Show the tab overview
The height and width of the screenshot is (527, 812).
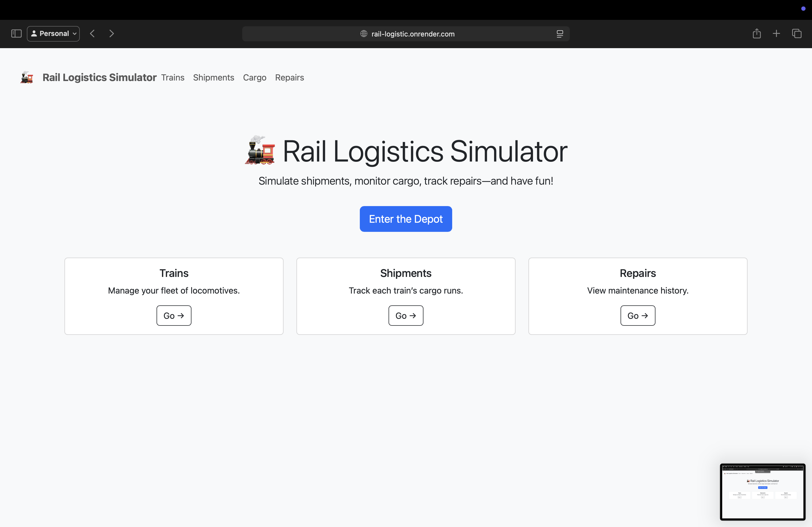click(x=797, y=33)
